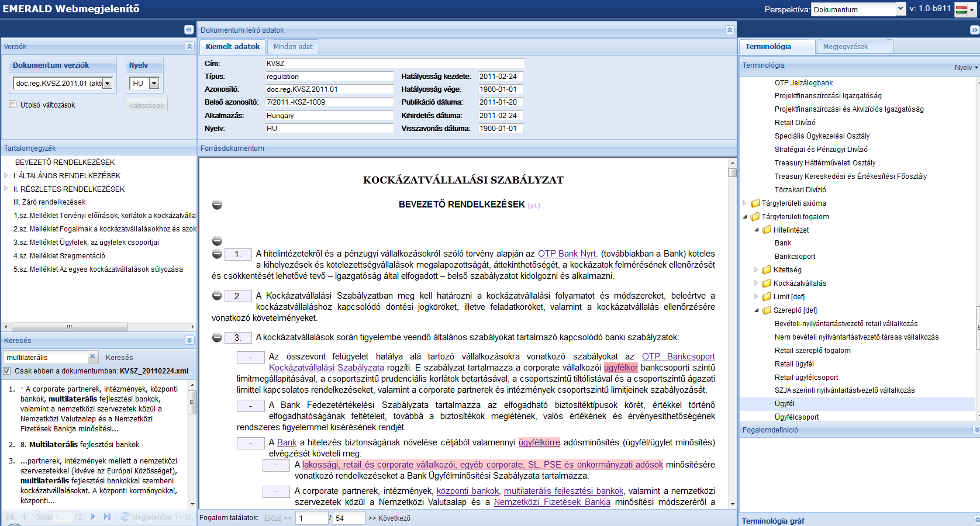Click the highlighted ügyfélkör term
Image resolution: width=980 pixels, height=526 pixels.
(621, 368)
